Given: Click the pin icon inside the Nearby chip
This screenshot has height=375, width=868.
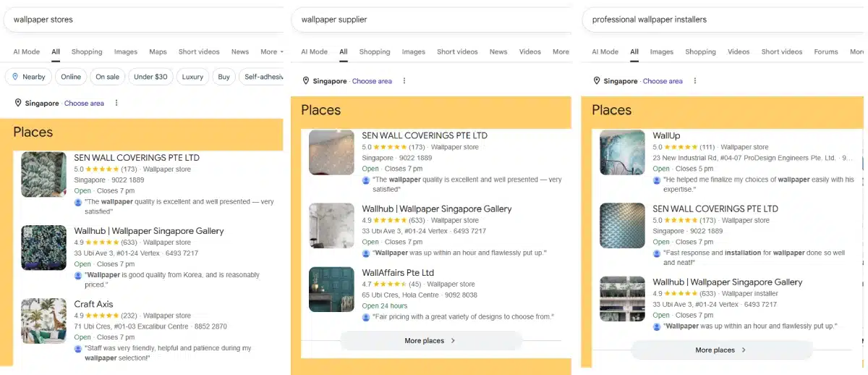Looking at the screenshot, I should [x=15, y=77].
